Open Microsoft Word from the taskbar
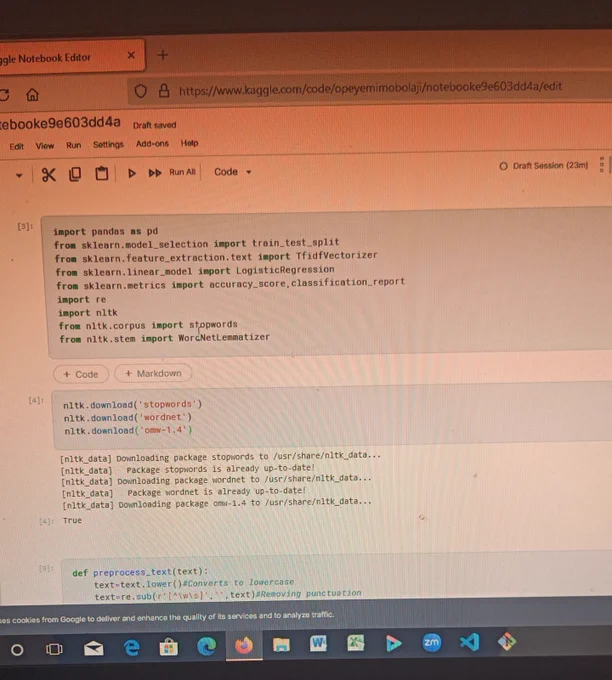The height and width of the screenshot is (680, 612). [318, 644]
